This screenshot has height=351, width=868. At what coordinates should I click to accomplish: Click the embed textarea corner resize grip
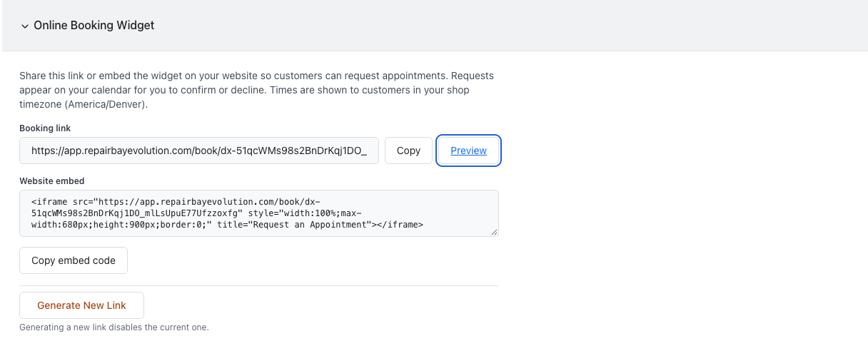click(494, 231)
